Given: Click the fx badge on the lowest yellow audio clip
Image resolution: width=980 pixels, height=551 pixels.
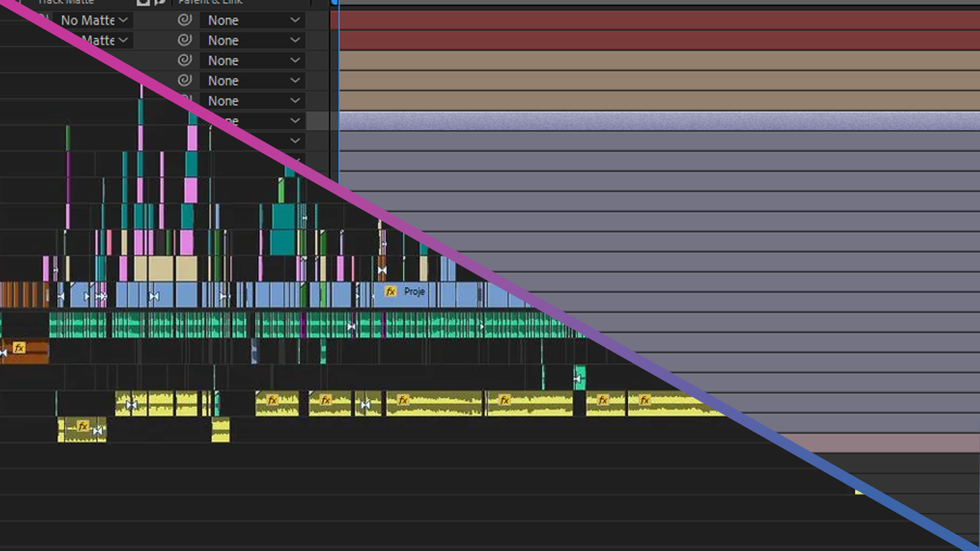Looking at the screenshot, I should (83, 426).
